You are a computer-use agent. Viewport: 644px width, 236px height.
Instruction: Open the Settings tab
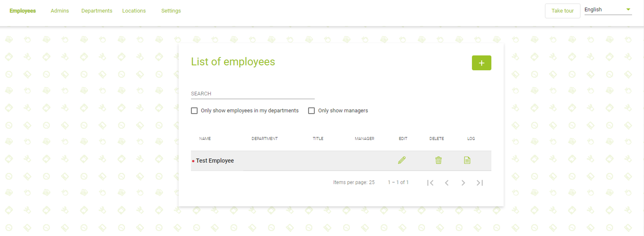171,11
